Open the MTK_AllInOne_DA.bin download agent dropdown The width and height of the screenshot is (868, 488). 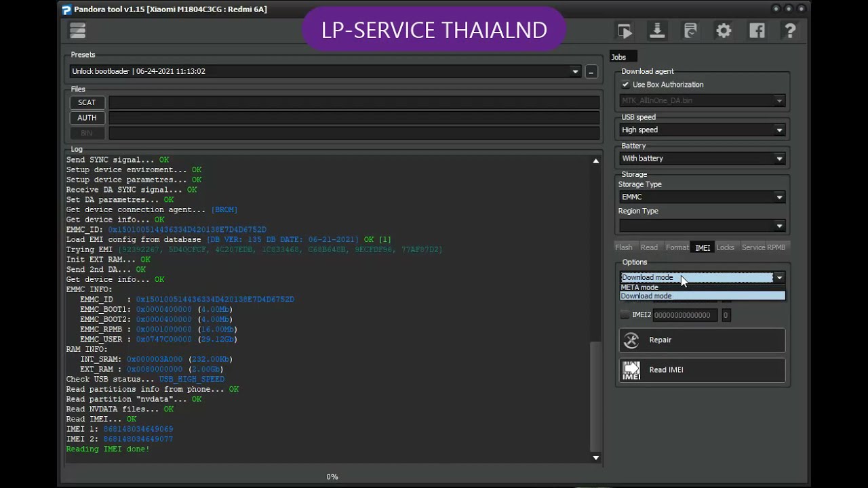tap(702, 100)
